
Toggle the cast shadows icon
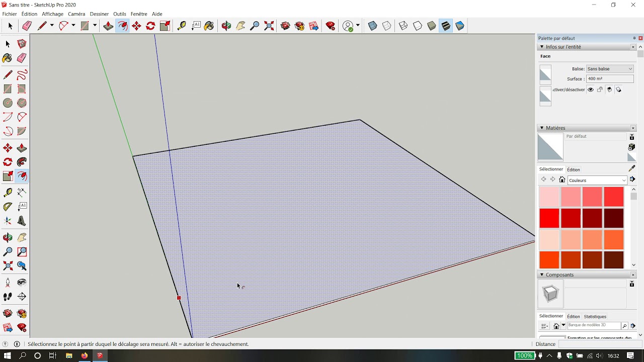point(618,89)
